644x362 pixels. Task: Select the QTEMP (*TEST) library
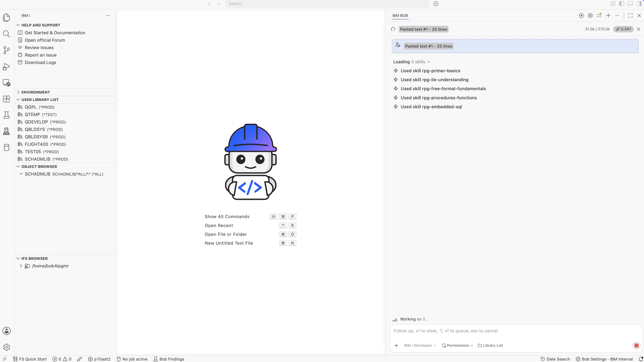[x=65, y=115]
